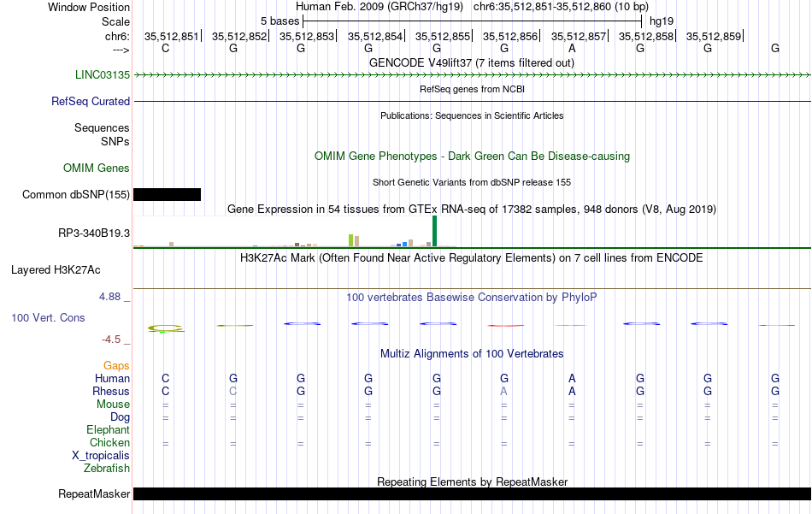The width and height of the screenshot is (812, 514).
Task: Click the C base in the reference sequence row
Action: pyautogui.click(x=166, y=48)
